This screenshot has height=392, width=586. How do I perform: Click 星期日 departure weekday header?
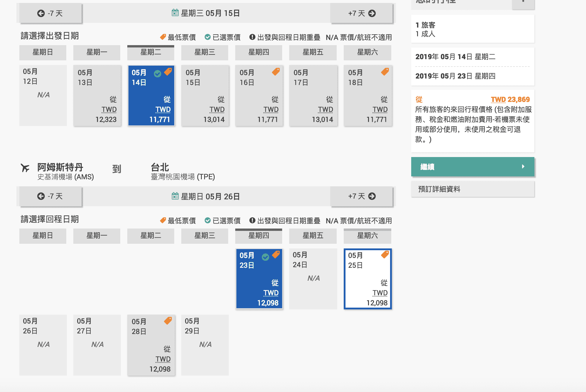43,52
